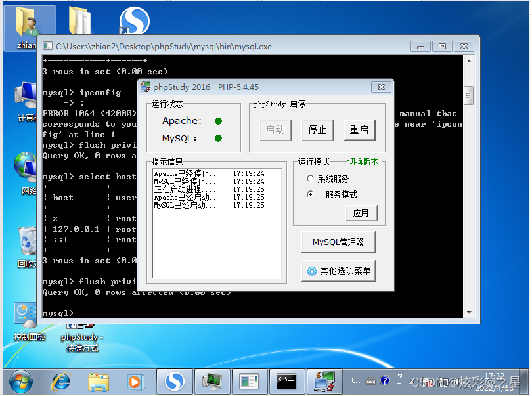Select the 非服务模式 run mode option

332,194
